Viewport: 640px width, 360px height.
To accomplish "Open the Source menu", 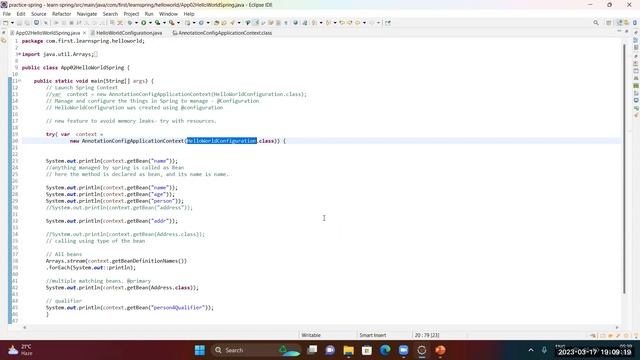I will 39,14.
